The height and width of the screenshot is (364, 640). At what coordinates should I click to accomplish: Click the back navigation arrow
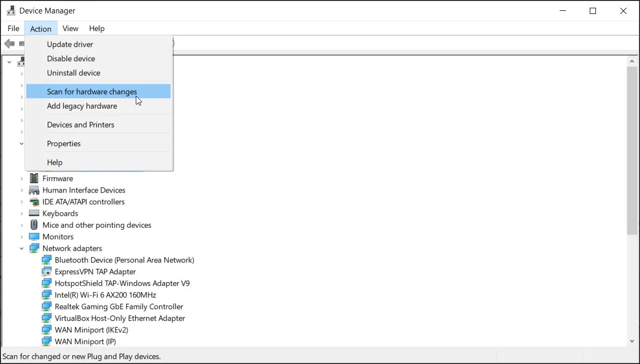(9, 43)
